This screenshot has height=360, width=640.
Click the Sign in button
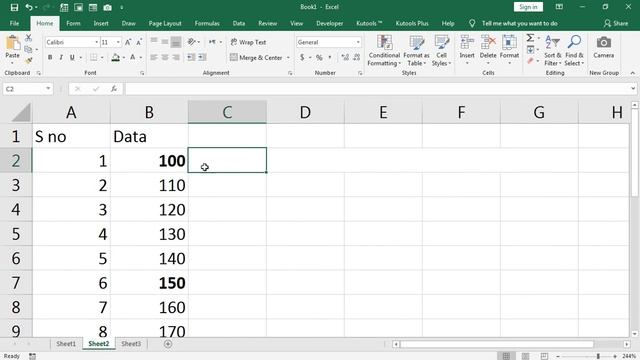pyautogui.click(x=528, y=7)
